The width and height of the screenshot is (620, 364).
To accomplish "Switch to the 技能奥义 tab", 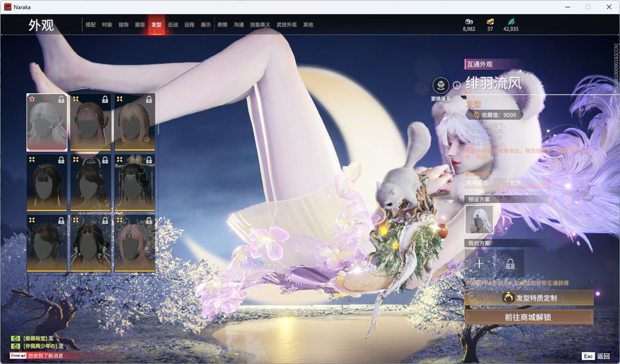I will (x=260, y=25).
